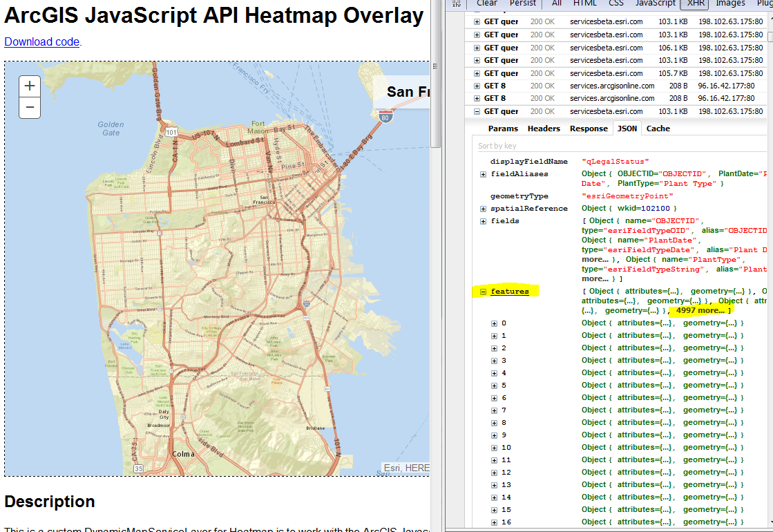Open the Headers tab
This screenshot has height=532, width=773.
click(544, 129)
